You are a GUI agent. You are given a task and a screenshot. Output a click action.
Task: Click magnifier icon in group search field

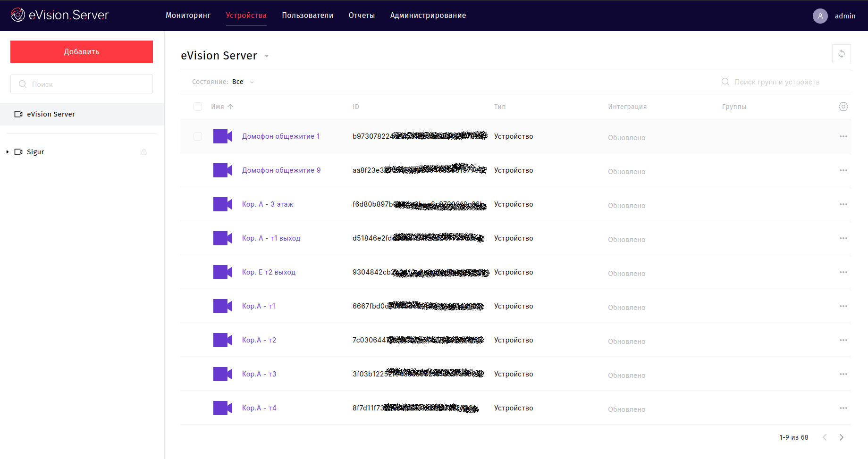(725, 82)
